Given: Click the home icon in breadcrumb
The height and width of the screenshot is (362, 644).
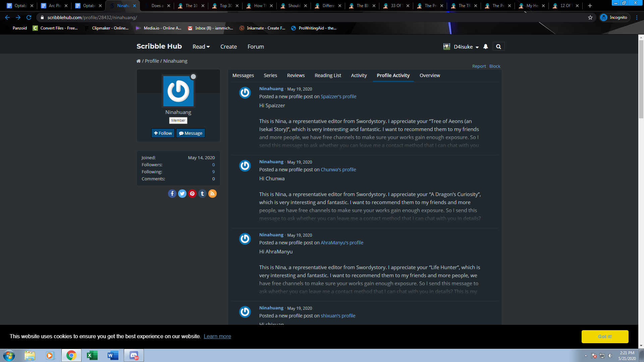Looking at the screenshot, I should click(139, 61).
